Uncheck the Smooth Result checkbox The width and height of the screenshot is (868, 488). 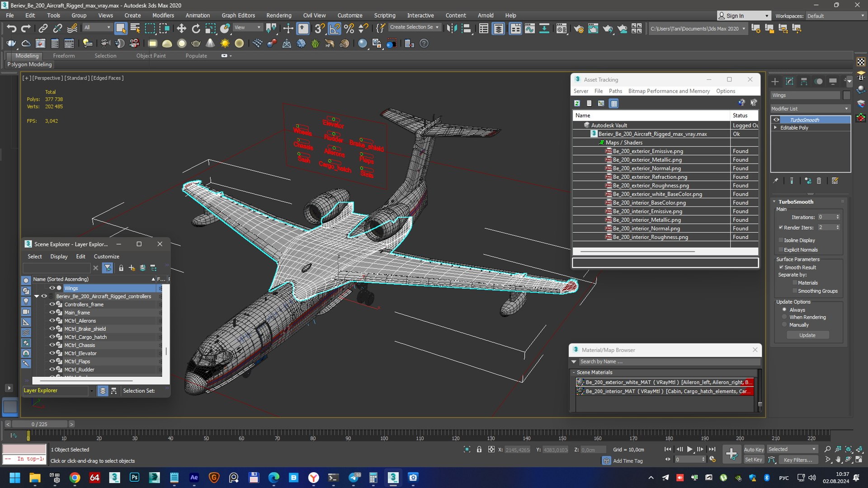coord(781,267)
